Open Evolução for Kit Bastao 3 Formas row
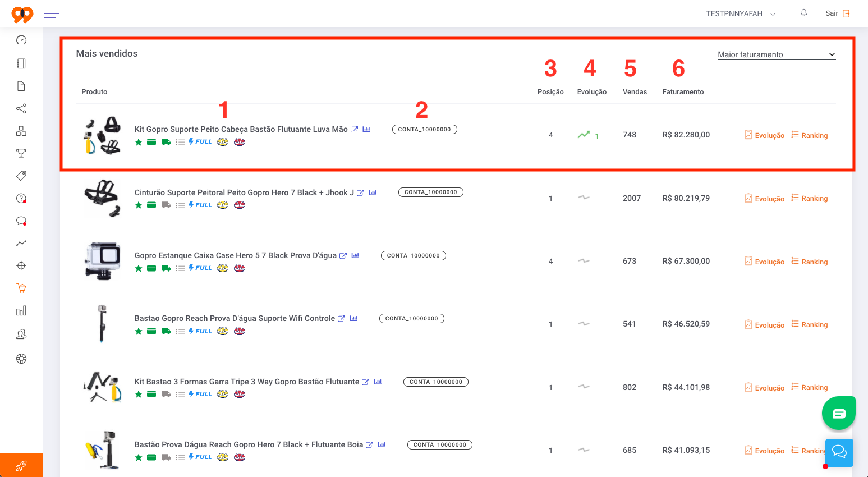 coord(764,387)
